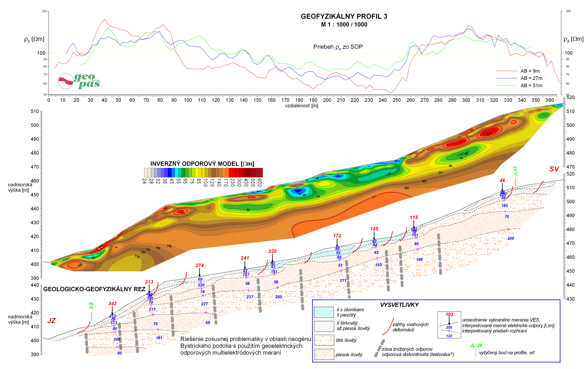
Task: Click the red dashed slope-deformation symbol in legend
Action: (388, 327)
